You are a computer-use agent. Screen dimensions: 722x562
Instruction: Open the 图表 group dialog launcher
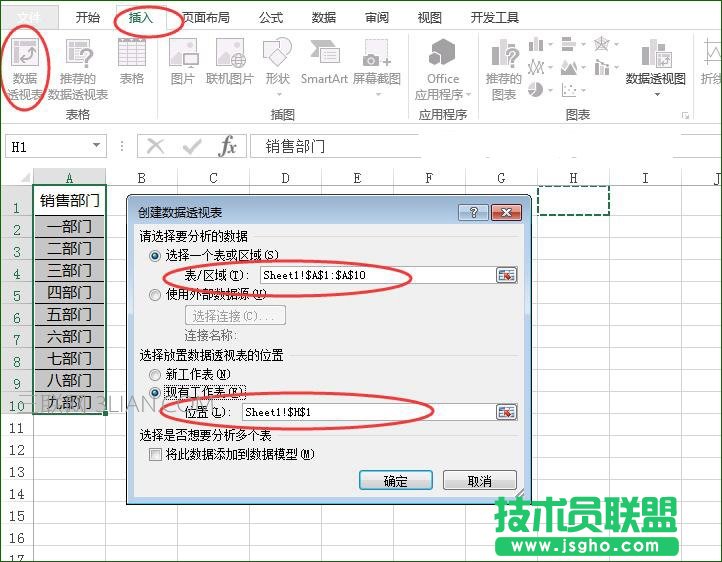[685, 115]
